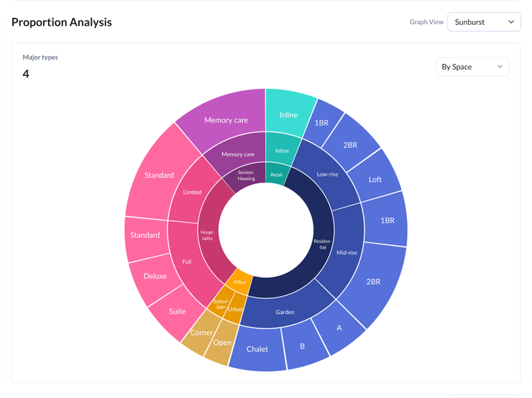Click the Graph View label
This screenshot has width=532, height=398.
click(x=427, y=22)
